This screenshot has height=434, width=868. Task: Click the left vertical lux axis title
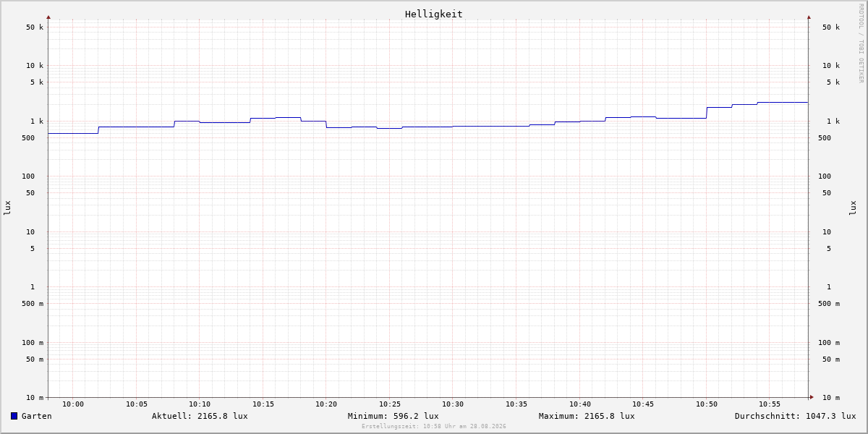coord(7,208)
